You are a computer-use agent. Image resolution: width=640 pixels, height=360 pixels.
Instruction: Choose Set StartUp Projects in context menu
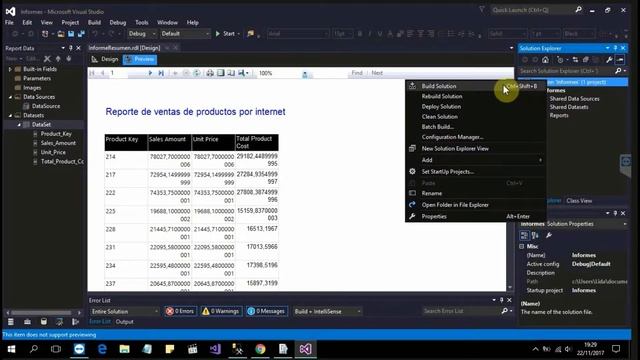point(476,172)
